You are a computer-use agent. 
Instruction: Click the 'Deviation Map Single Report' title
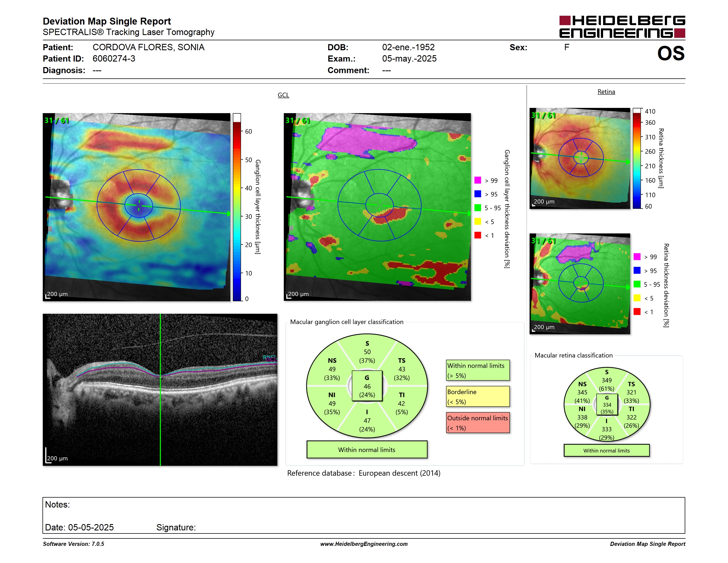pyautogui.click(x=107, y=21)
